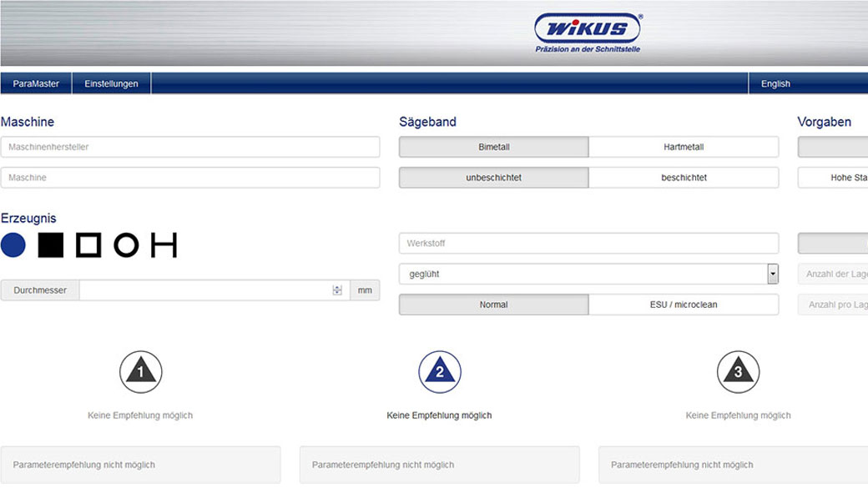Focus the Werkstoff material input field
This screenshot has width=868, height=488.
click(588, 244)
